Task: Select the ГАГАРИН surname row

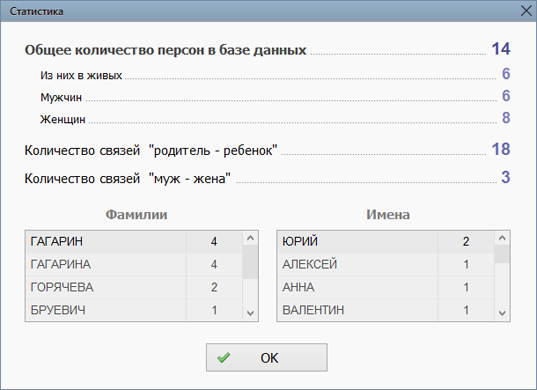Action: (x=134, y=242)
